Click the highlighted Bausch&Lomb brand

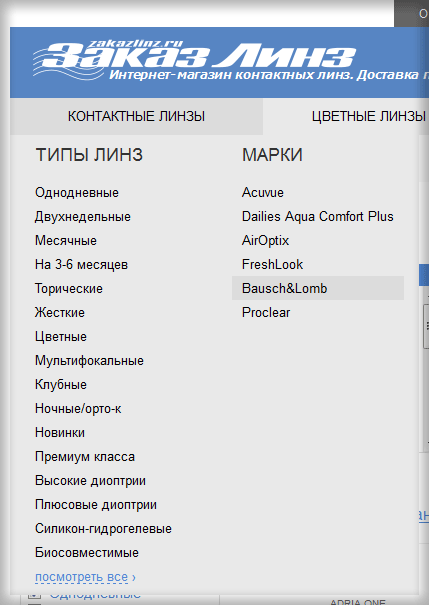click(x=318, y=288)
